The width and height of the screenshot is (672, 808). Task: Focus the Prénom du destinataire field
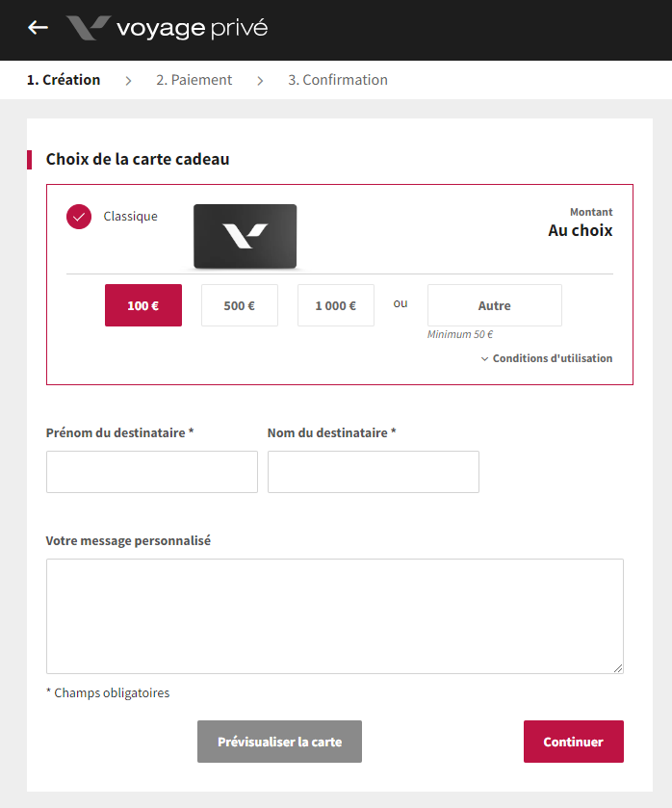(152, 472)
